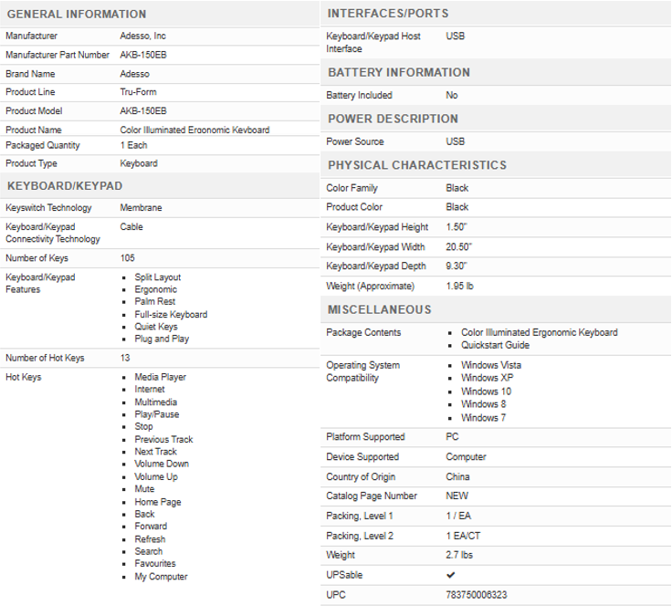
Task: Select the 'Adesso, Inc' manufacturer value
Action: 142,36
